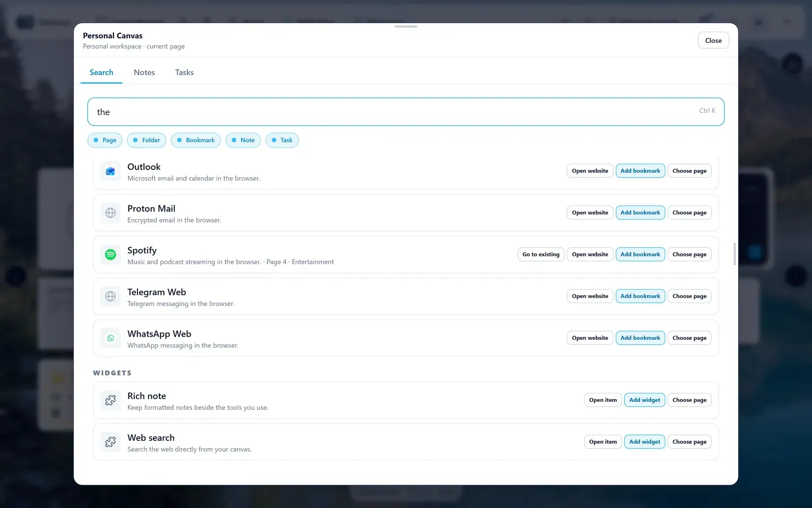Choose page for Telegram Web
The height and width of the screenshot is (508, 812).
pyautogui.click(x=689, y=296)
